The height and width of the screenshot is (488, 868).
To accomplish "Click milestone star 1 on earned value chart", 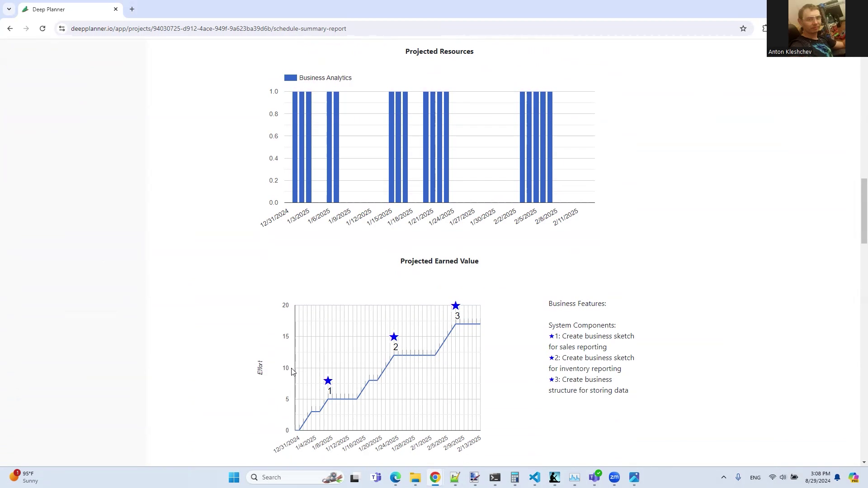I will [328, 381].
